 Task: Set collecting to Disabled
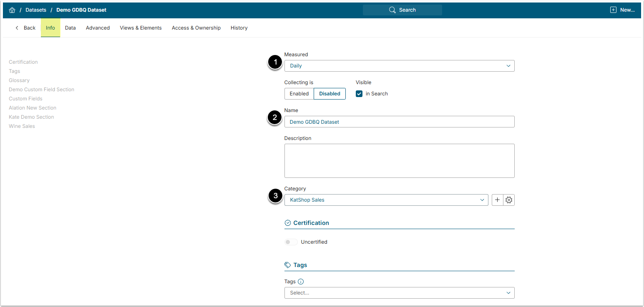coord(330,94)
